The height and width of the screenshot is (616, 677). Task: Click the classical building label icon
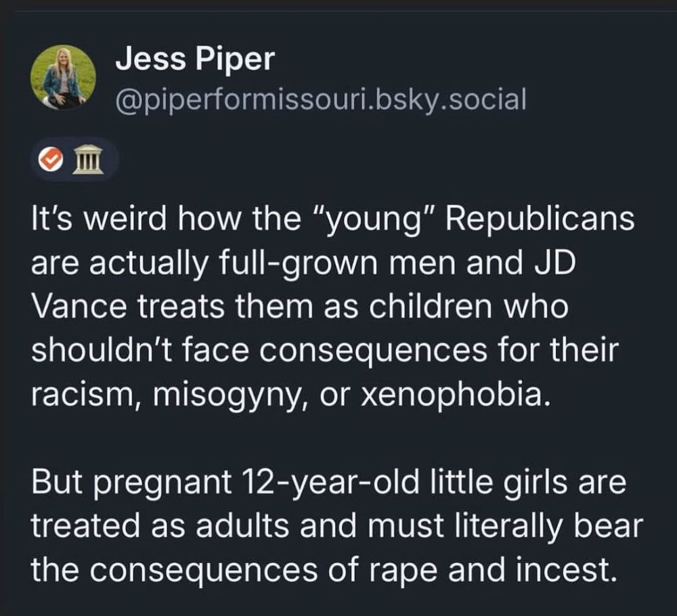(87, 159)
